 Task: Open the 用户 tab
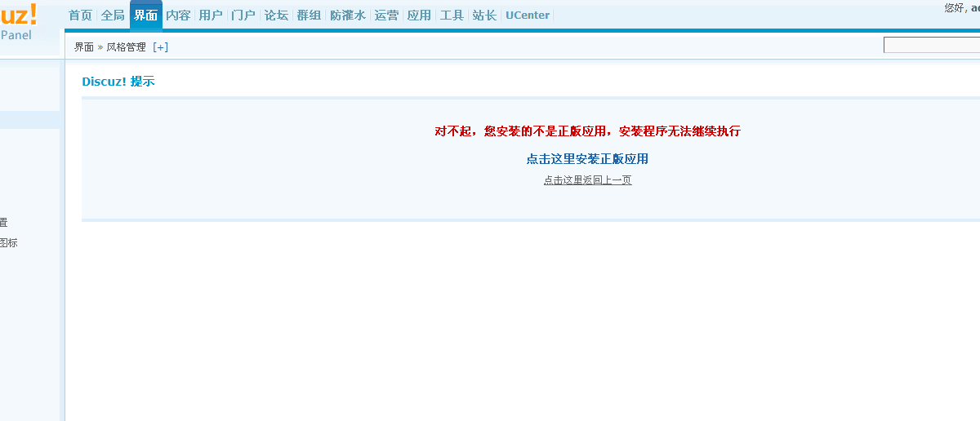pos(211,16)
